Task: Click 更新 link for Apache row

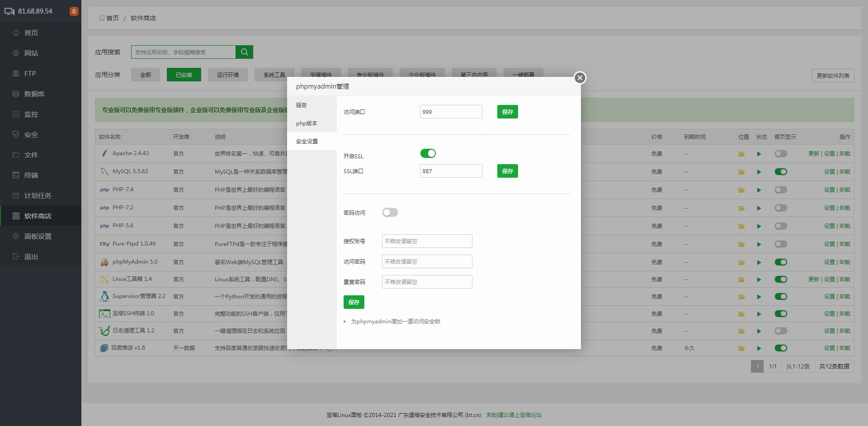Action: coord(814,154)
